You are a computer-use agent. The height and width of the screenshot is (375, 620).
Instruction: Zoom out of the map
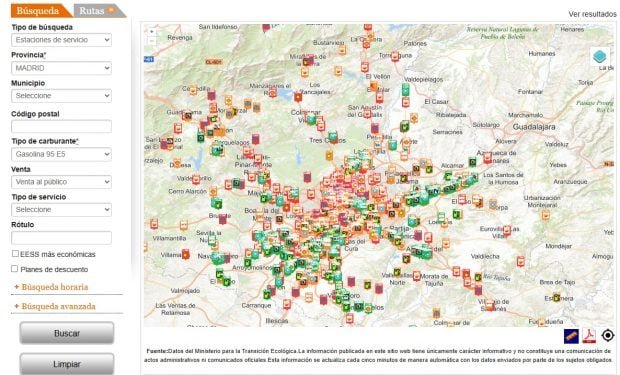(152, 40)
